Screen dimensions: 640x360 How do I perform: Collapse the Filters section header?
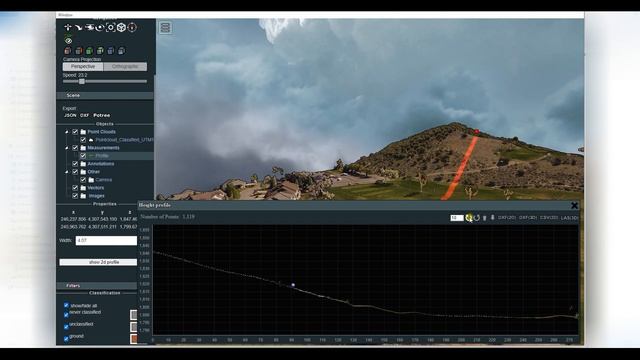point(97,286)
